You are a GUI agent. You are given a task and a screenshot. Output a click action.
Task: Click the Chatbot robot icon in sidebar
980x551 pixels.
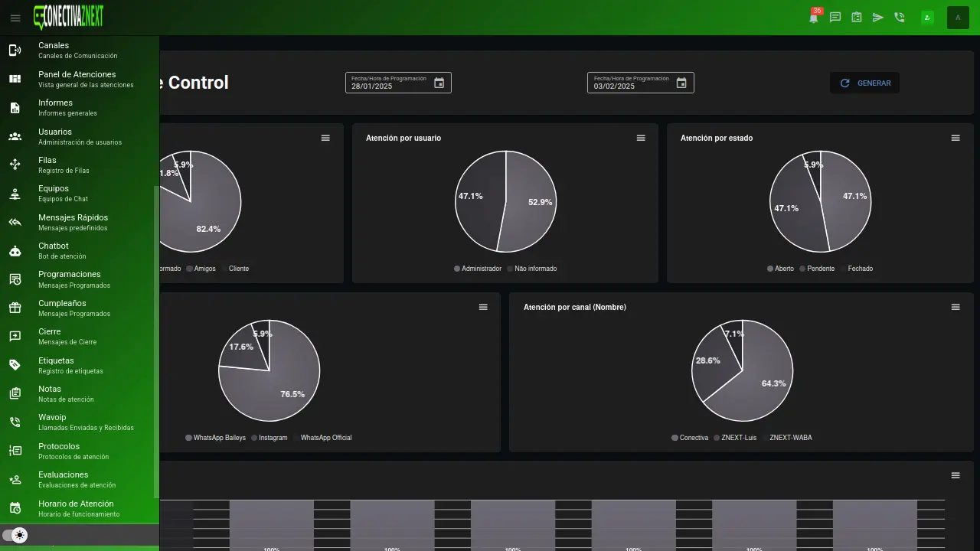[15, 251]
